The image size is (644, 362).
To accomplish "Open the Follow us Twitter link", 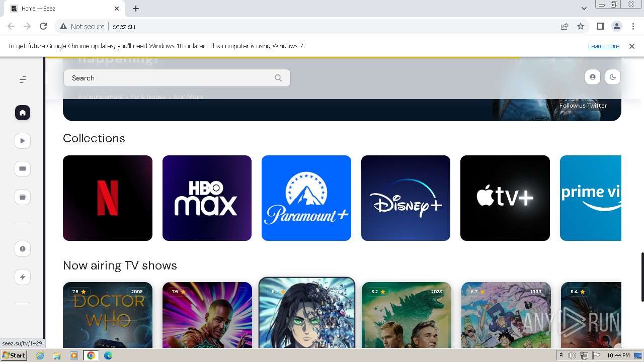I will tap(583, 106).
